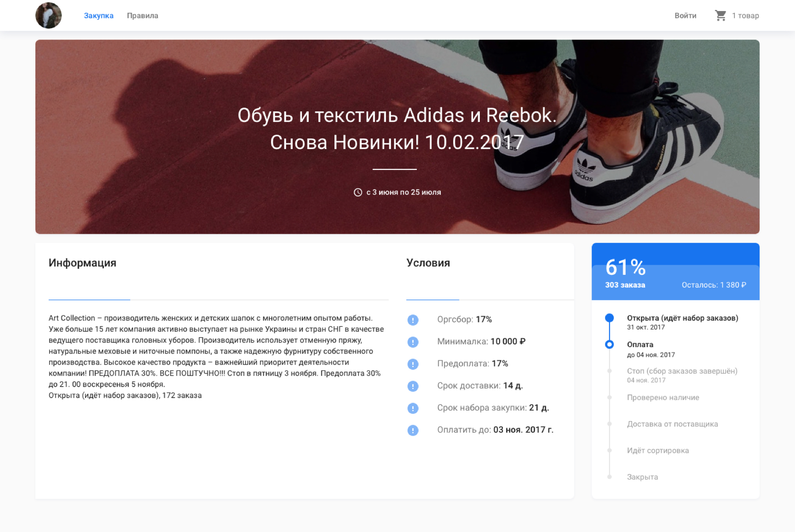Click the Стоп (сбор заказов завершён) stage
The height and width of the screenshot is (532, 795).
(x=682, y=371)
